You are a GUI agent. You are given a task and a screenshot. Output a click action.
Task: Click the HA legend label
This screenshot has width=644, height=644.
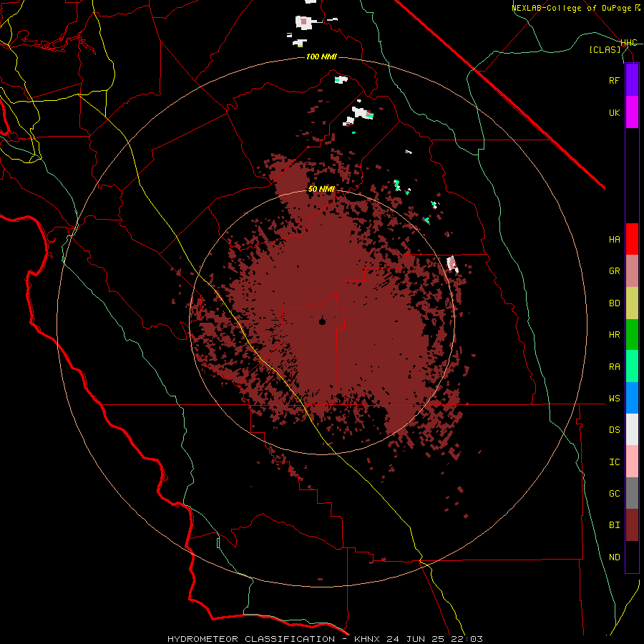point(614,240)
